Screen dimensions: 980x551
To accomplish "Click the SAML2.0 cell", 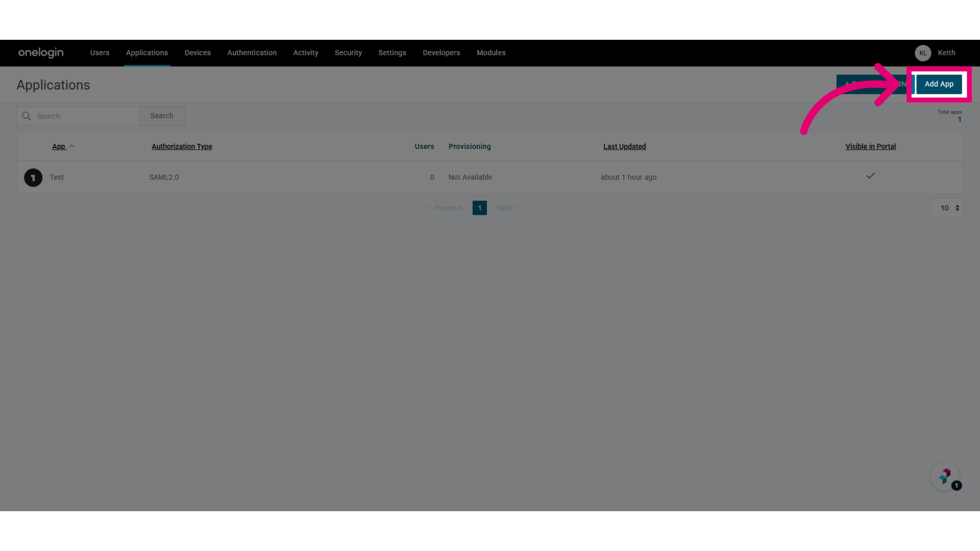I will (x=164, y=177).
